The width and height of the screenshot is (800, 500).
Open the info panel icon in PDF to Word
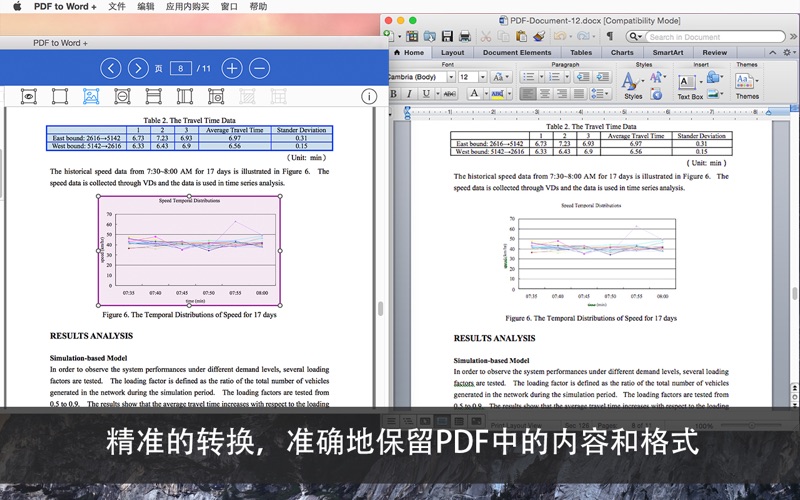369,96
